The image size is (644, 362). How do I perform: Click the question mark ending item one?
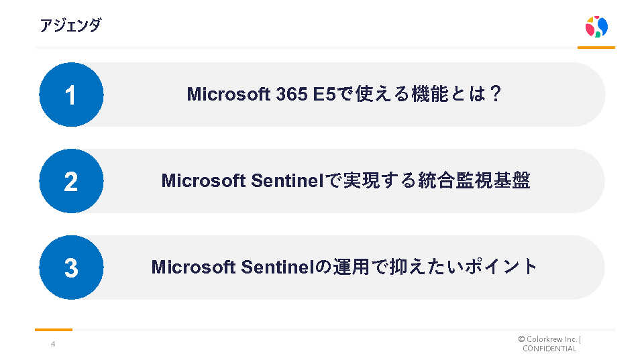click(496, 95)
